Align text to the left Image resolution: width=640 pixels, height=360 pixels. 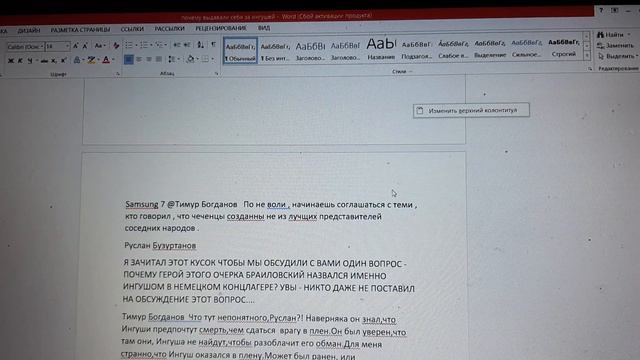pyautogui.click(x=129, y=60)
